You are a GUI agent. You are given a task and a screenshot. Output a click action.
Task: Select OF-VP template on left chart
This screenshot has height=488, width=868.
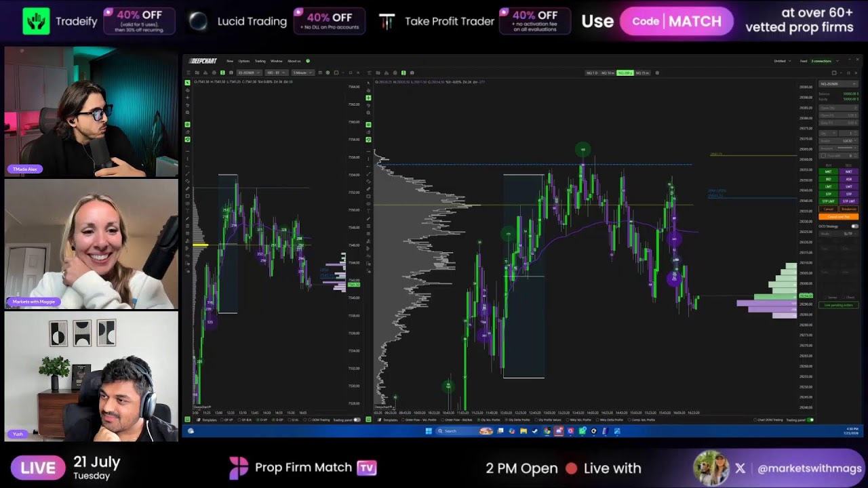(227, 420)
